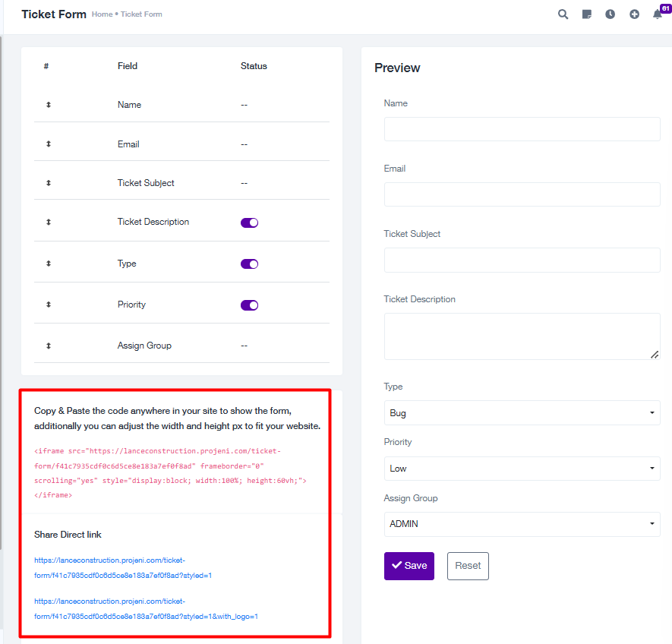
Task: Click into the Ticket Description textarea
Action: 522,336
